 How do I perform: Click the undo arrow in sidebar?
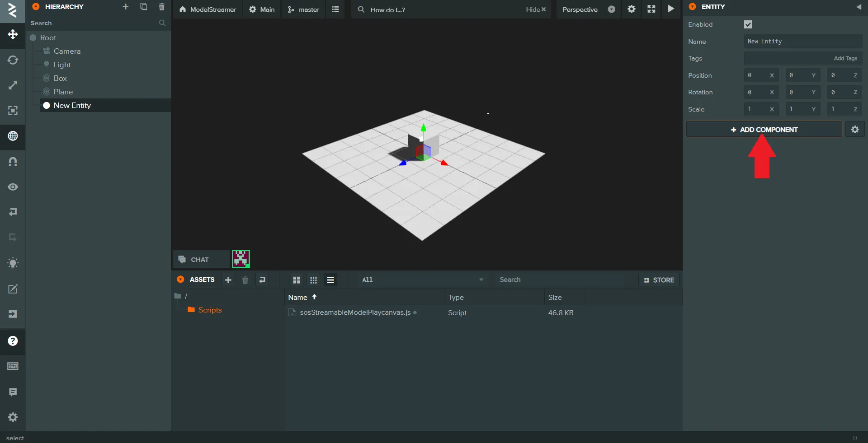(x=13, y=212)
